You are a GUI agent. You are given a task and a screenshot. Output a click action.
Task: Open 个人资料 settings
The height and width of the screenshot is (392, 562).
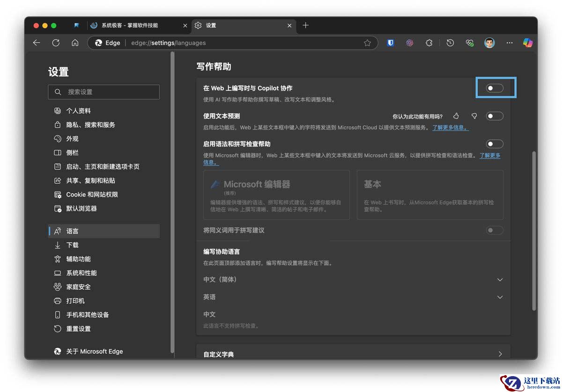pyautogui.click(x=104, y=111)
